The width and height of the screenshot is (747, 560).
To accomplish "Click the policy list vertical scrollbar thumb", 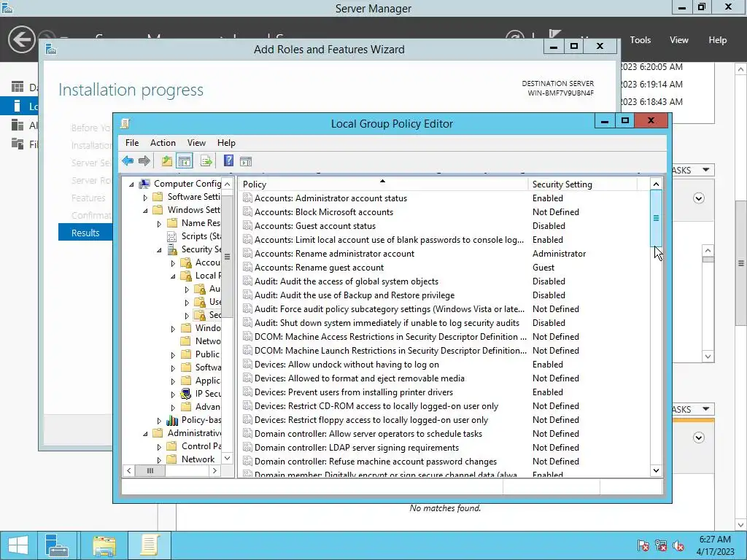I will tap(656, 218).
